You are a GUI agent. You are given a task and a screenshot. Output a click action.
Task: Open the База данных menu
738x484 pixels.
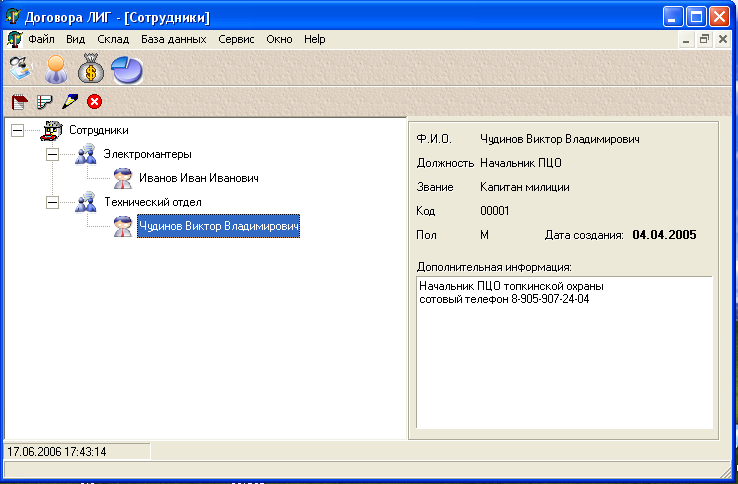tap(174, 39)
